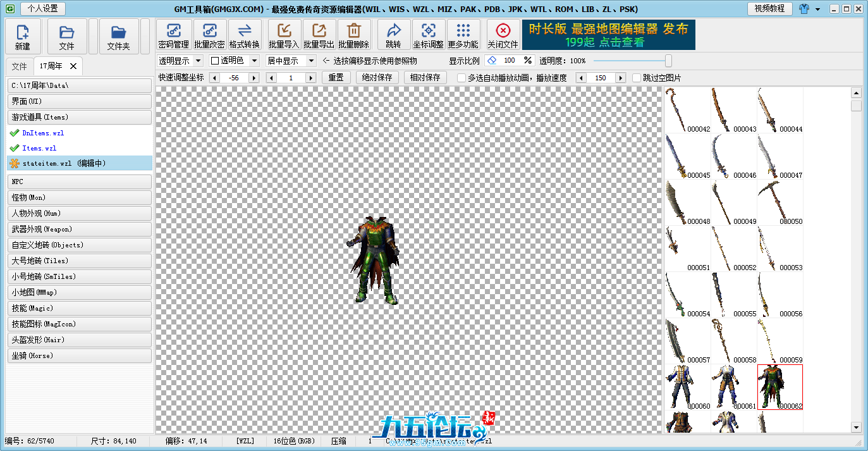Choose the pickaxe thumbnail 000050
This screenshot has width=868, height=451.
coord(780,202)
